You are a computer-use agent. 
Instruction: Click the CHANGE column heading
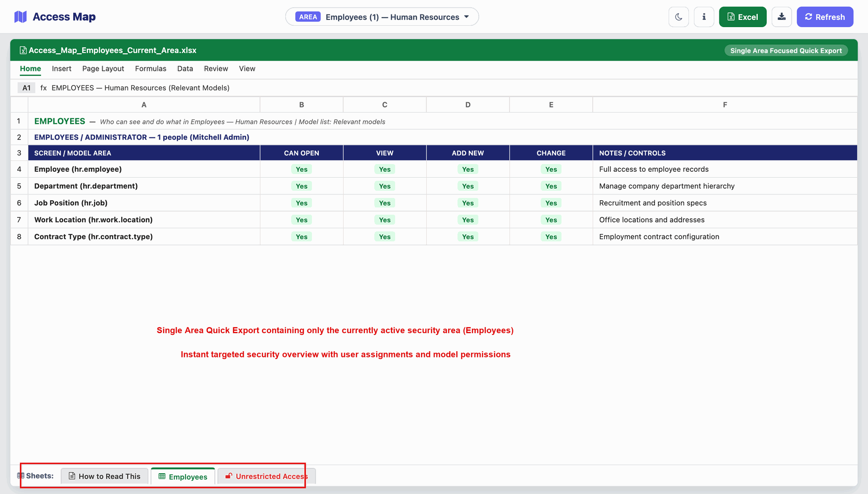coord(551,153)
